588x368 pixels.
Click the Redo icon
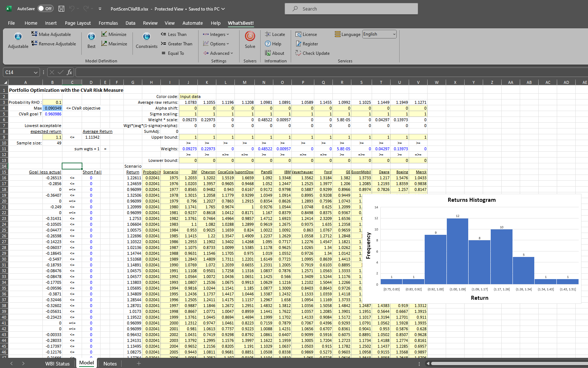click(x=86, y=9)
